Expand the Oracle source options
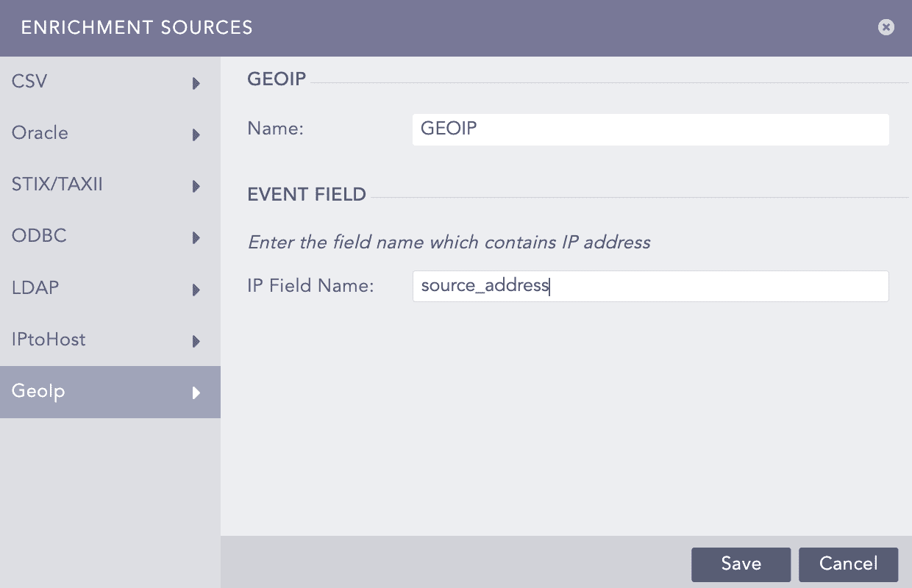 click(x=196, y=135)
